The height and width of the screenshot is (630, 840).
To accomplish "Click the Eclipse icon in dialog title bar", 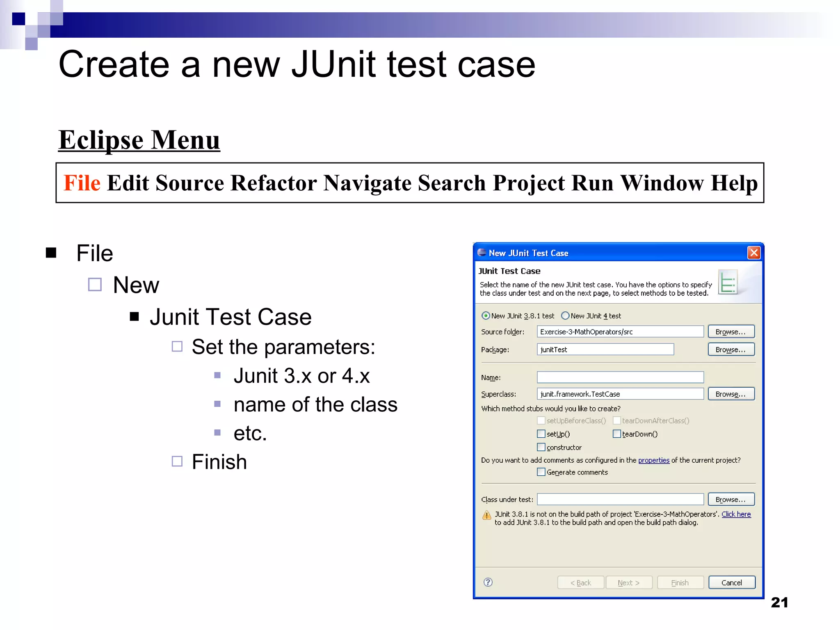I will coord(482,253).
